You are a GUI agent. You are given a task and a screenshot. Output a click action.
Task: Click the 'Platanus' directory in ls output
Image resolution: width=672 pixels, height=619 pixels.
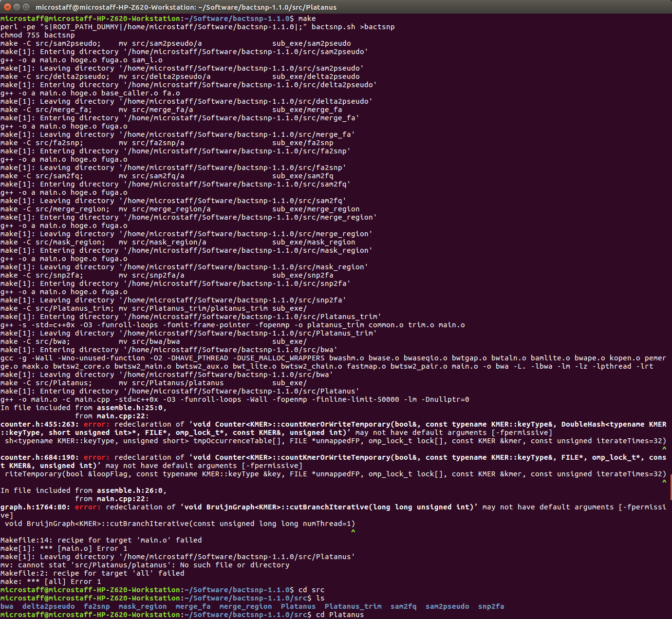point(299,606)
